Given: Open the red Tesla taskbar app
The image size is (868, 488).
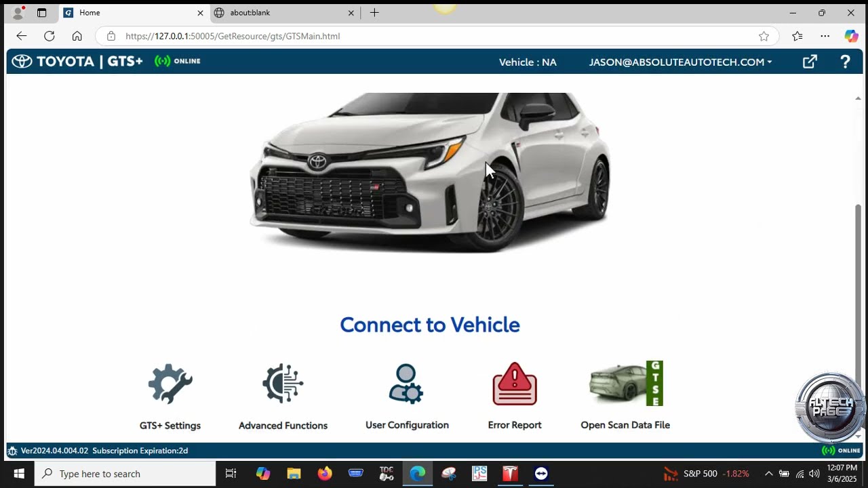Looking at the screenshot, I should 510,474.
